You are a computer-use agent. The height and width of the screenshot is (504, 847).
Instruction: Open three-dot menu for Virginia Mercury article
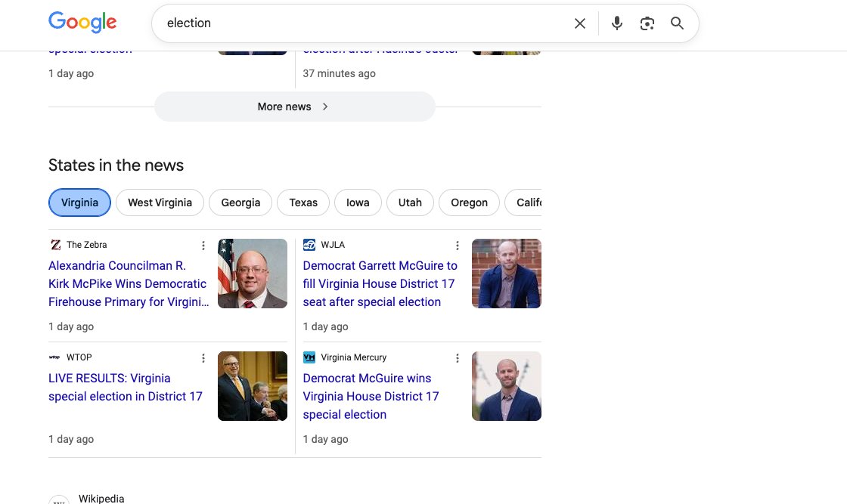[x=457, y=358]
